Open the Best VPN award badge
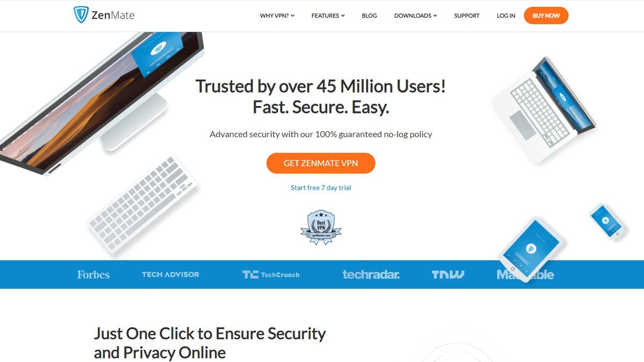 [321, 227]
